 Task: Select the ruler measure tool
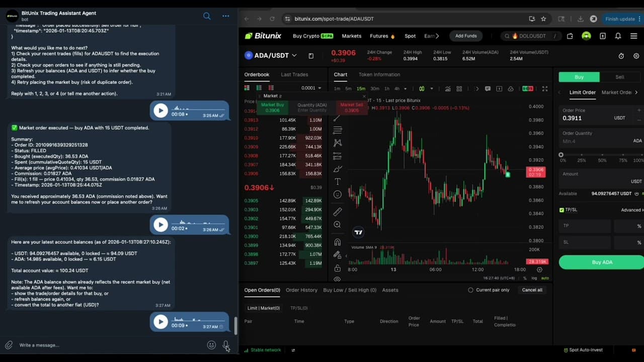(x=337, y=212)
